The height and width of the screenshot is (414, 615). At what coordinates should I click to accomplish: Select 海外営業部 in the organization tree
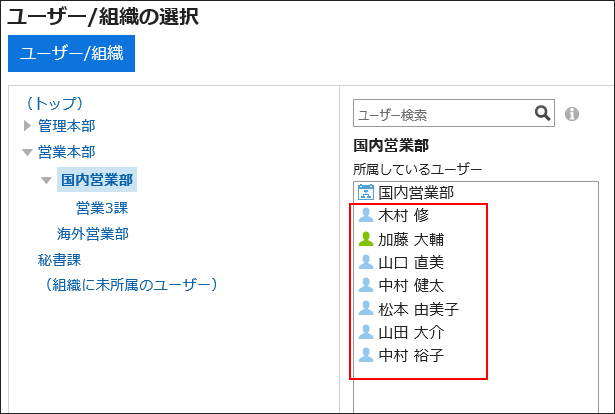click(x=93, y=234)
